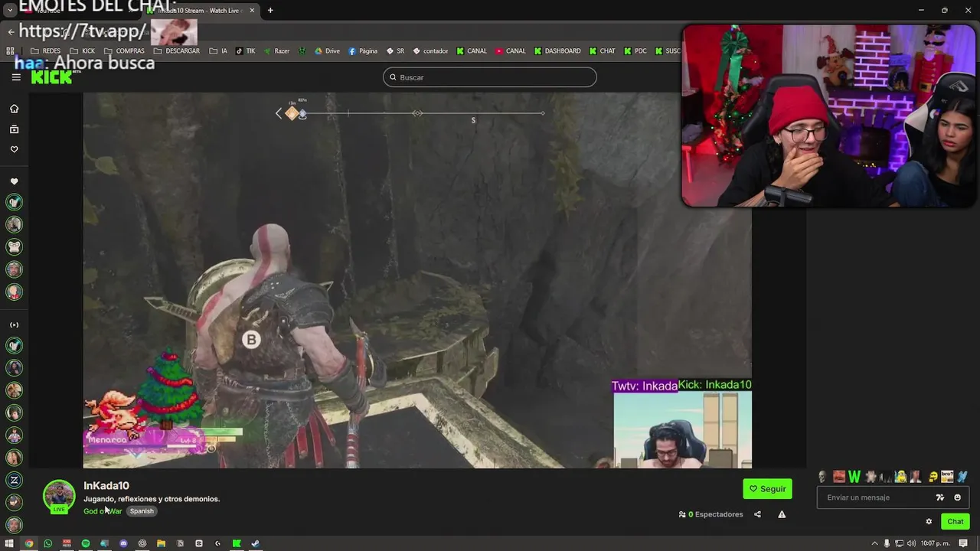This screenshot has height=551, width=980.
Task: Open the taskbar clock showing 10:07 p. m.
Action: click(936, 543)
